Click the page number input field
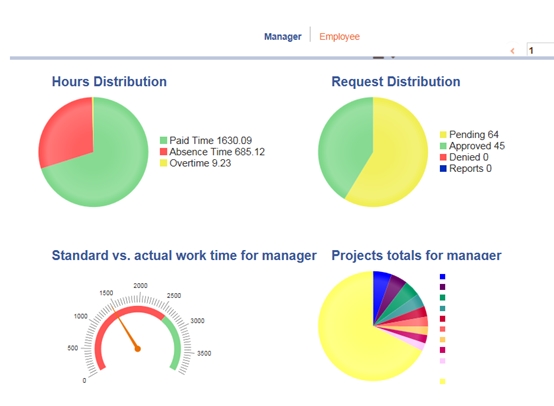Screen dimensions: 554x406 tap(540, 50)
